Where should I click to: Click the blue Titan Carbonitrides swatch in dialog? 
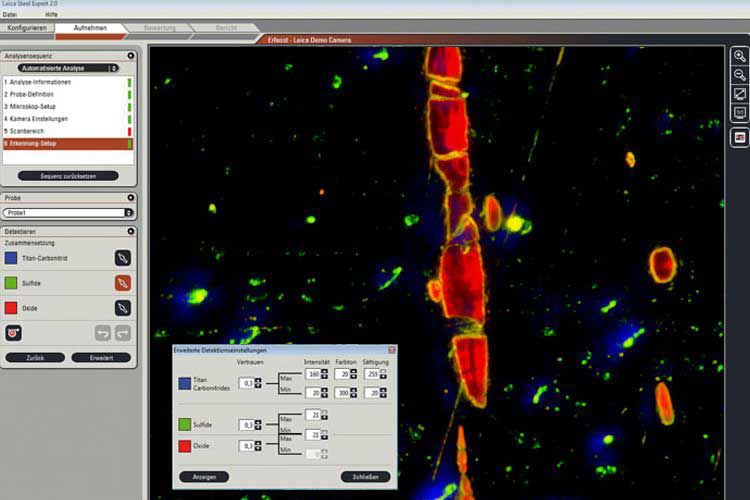coord(187,383)
